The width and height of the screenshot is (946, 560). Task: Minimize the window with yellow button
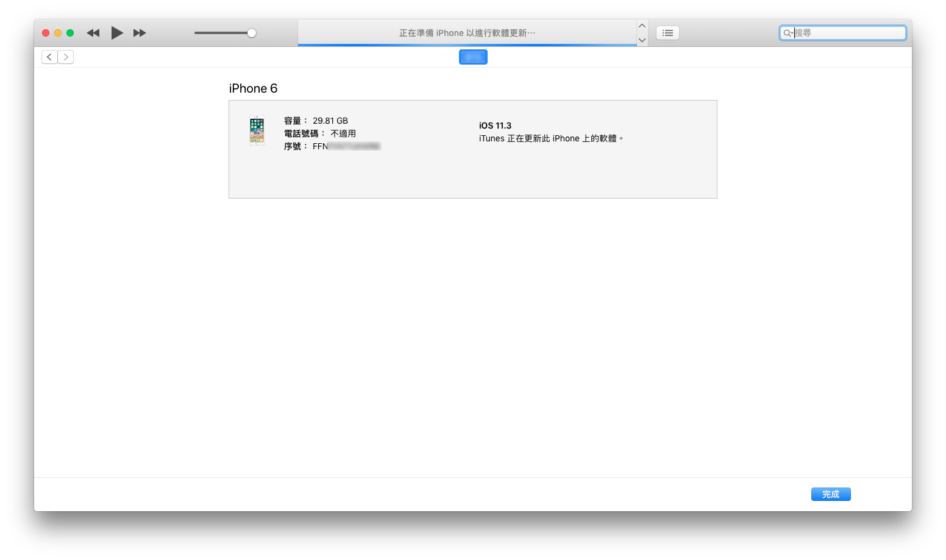click(x=58, y=33)
